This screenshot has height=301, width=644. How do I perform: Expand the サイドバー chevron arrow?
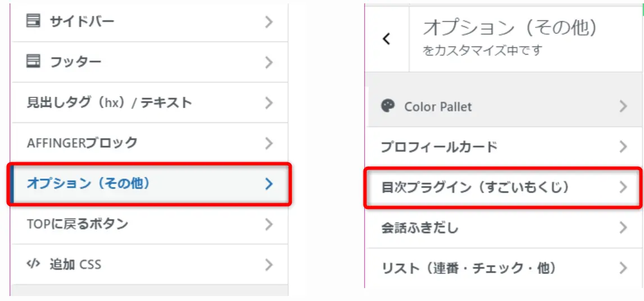pos(269,22)
